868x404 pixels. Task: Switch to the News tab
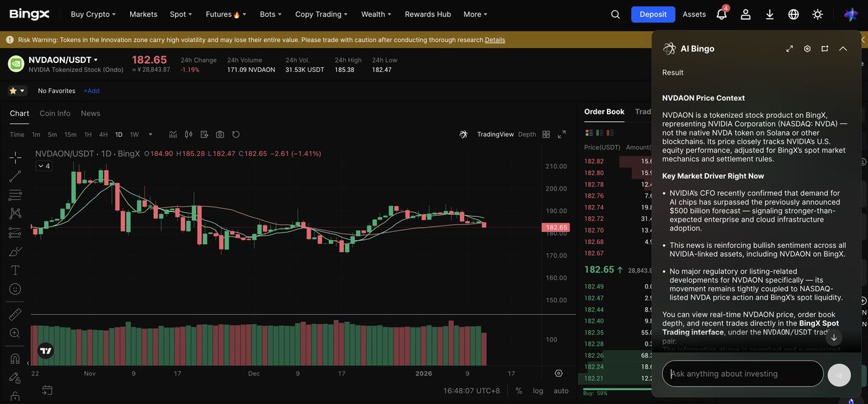click(90, 113)
